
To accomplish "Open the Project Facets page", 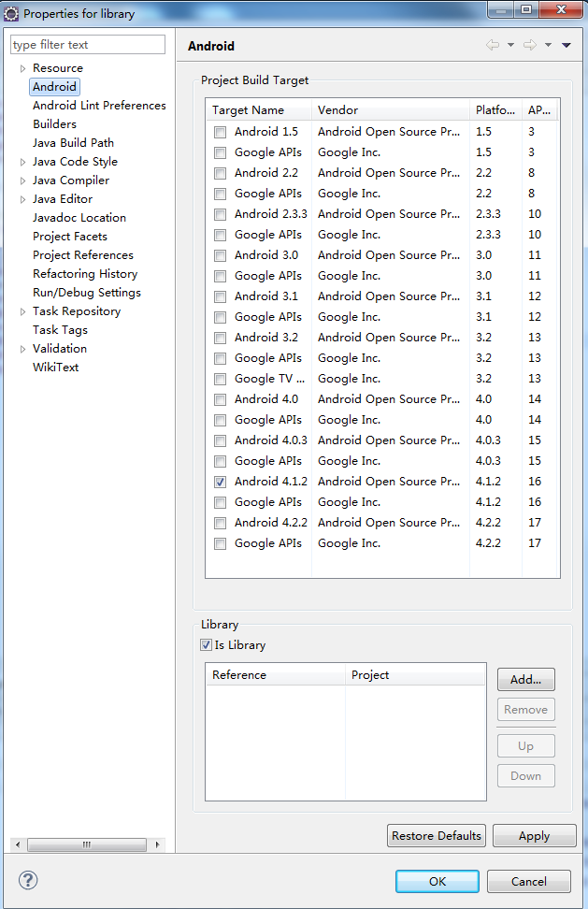I will 70,237.
